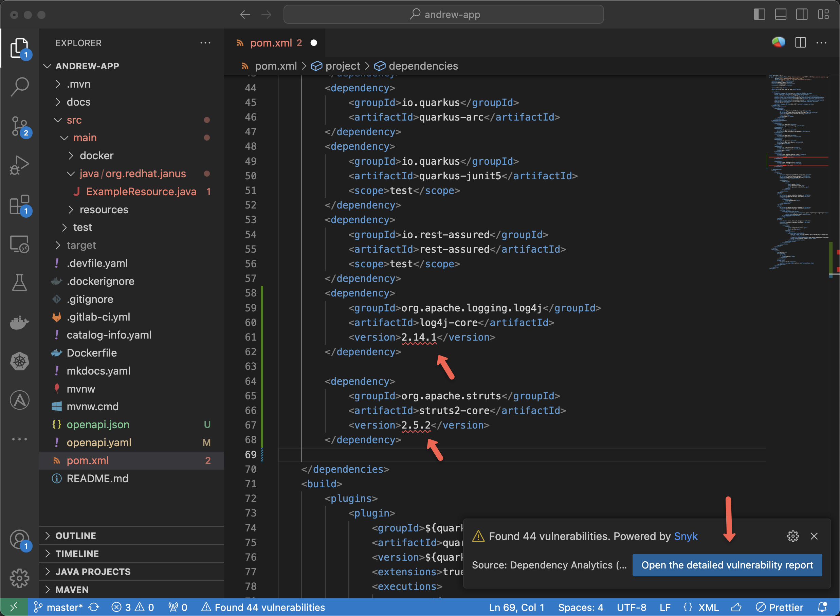
Task: Expand the OUTLINE section
Action: pos(76,536)
